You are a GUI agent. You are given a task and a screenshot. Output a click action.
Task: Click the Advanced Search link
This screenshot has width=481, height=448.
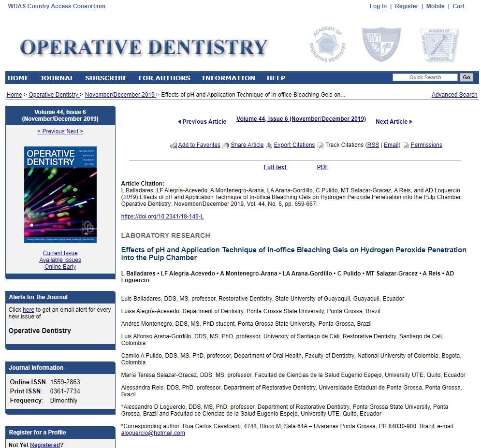[x=454, y=95]
